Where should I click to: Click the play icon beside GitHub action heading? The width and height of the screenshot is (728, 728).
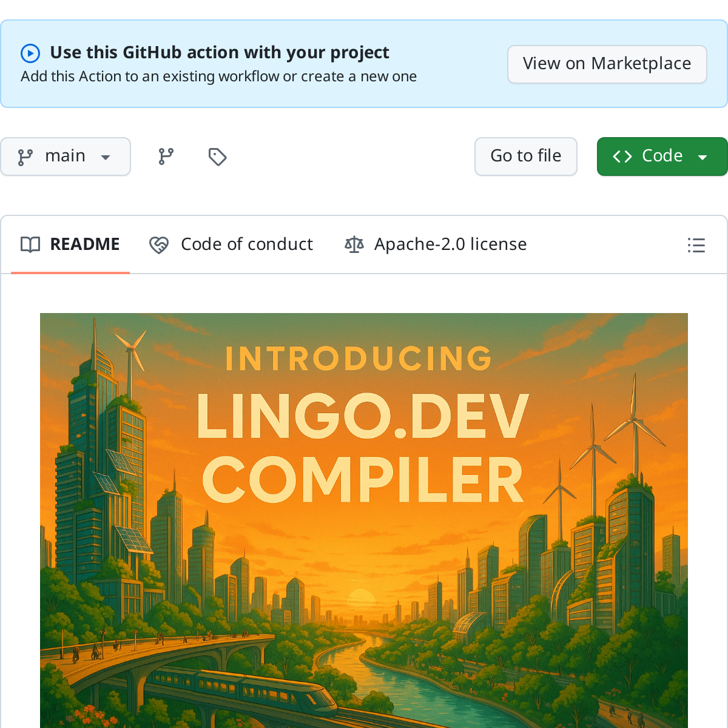30,53
